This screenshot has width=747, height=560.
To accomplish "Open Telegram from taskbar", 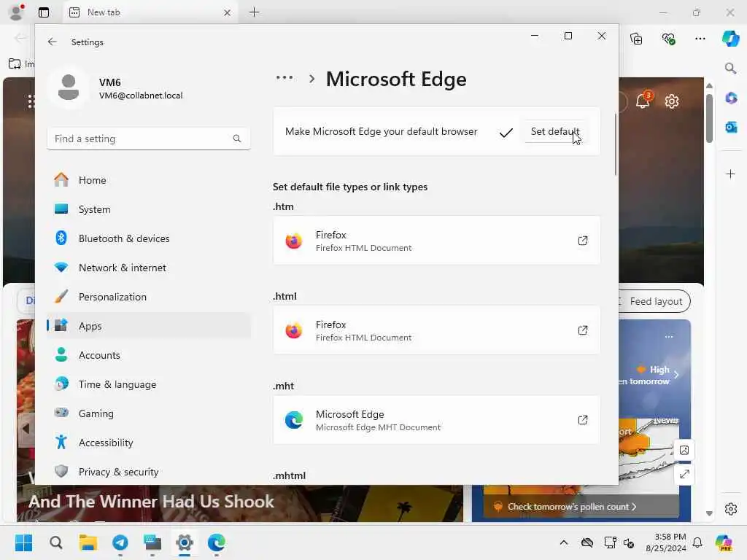I will [x=120, y=542].
